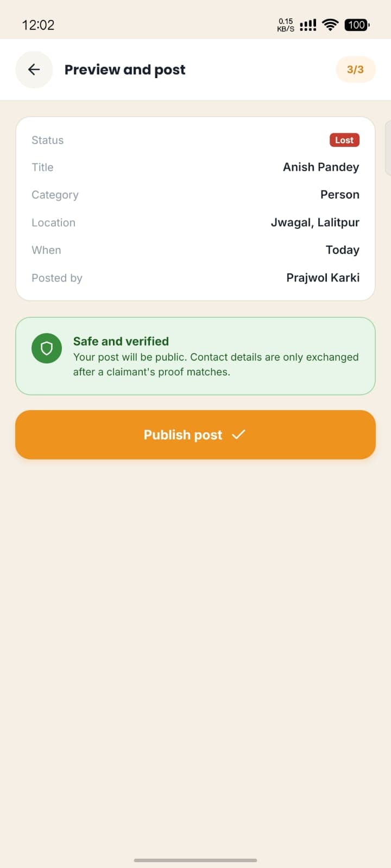This screenshot has width=391, height=868.
Task: Tap the red Lost status badge
Action: click(x=344, y=140)
